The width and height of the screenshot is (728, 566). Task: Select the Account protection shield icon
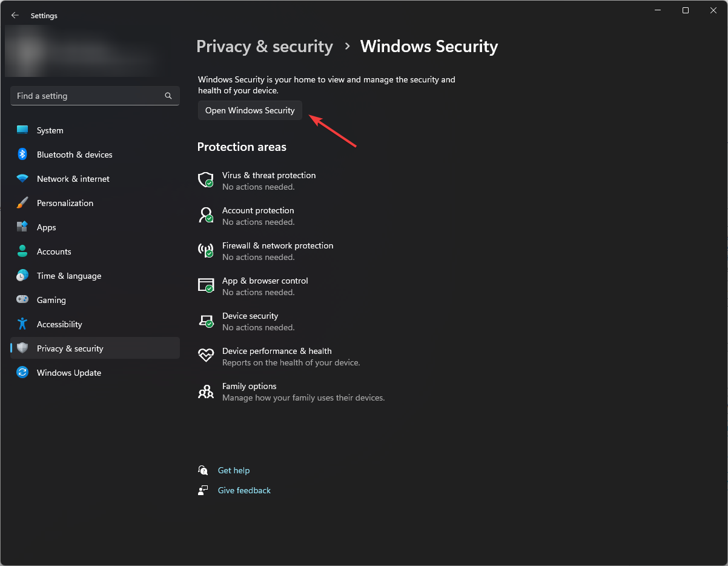(206, 215)
